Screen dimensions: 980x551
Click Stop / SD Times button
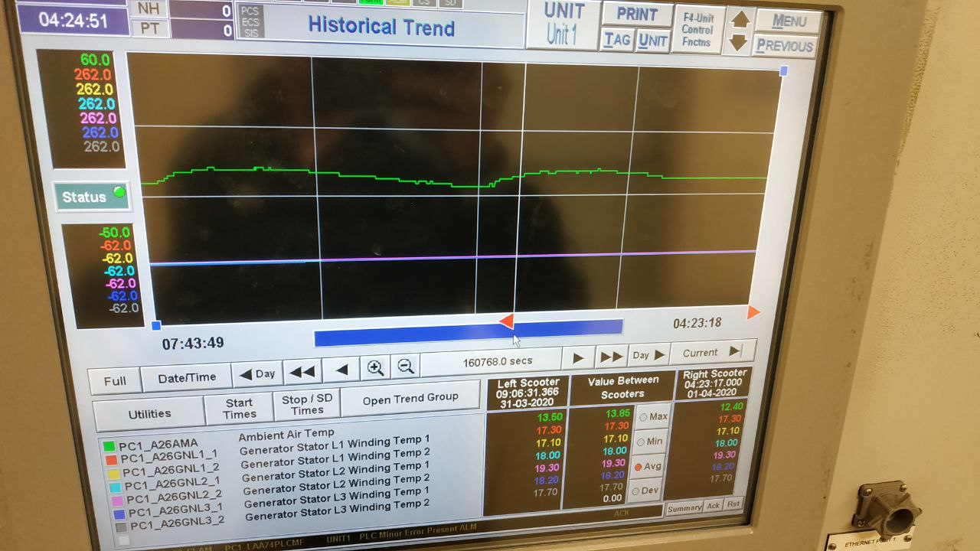click(307, 404)
